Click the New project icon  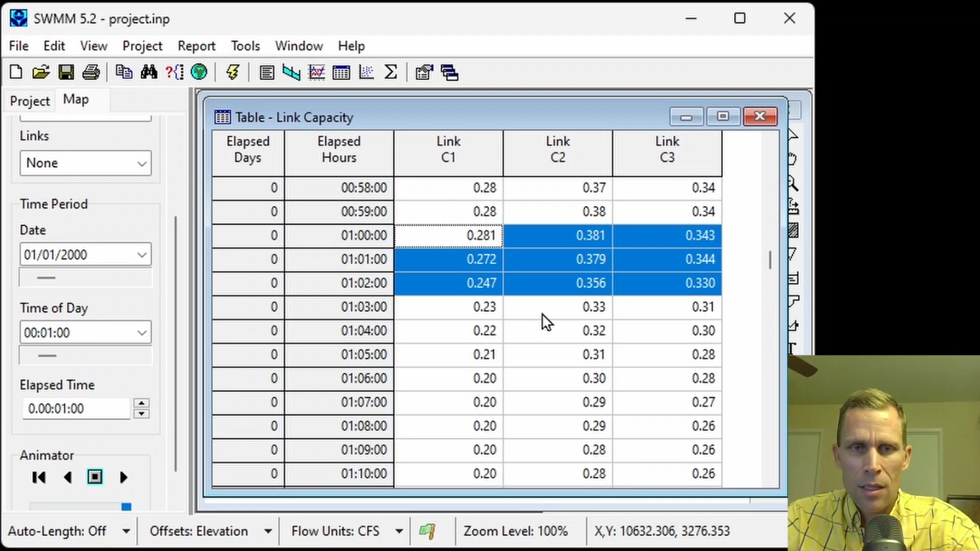16,72
